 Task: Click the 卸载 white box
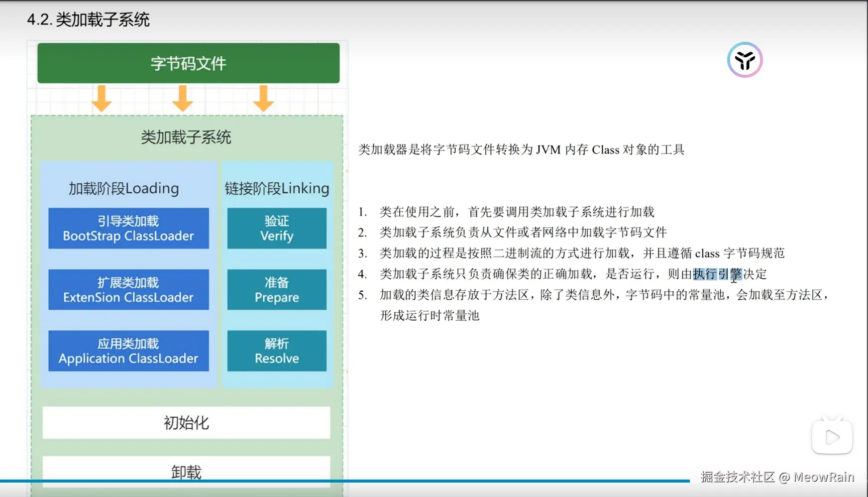click(186, 471)
